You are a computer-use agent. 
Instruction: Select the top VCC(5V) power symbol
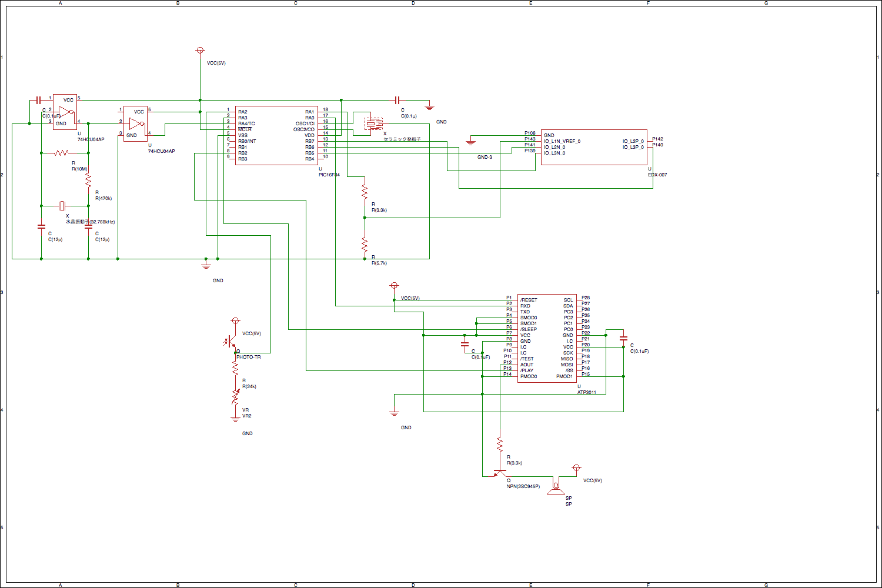[x=200, y=51]
